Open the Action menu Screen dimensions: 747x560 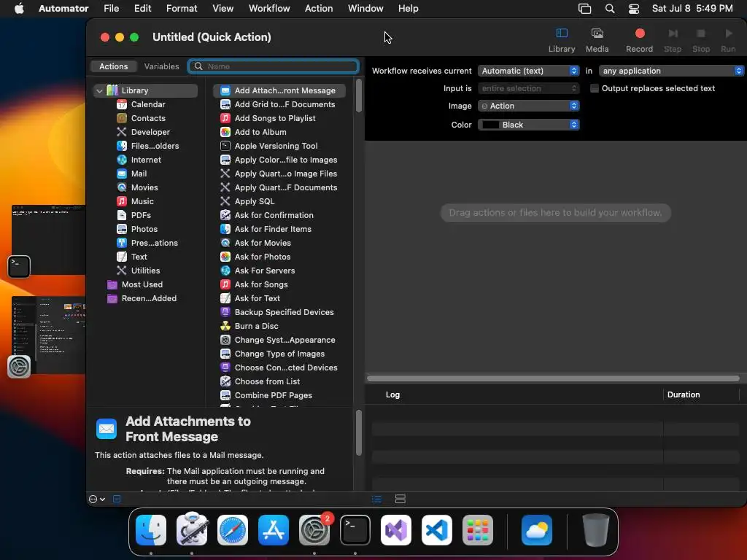pyautogui.click(x=319, y=9)
